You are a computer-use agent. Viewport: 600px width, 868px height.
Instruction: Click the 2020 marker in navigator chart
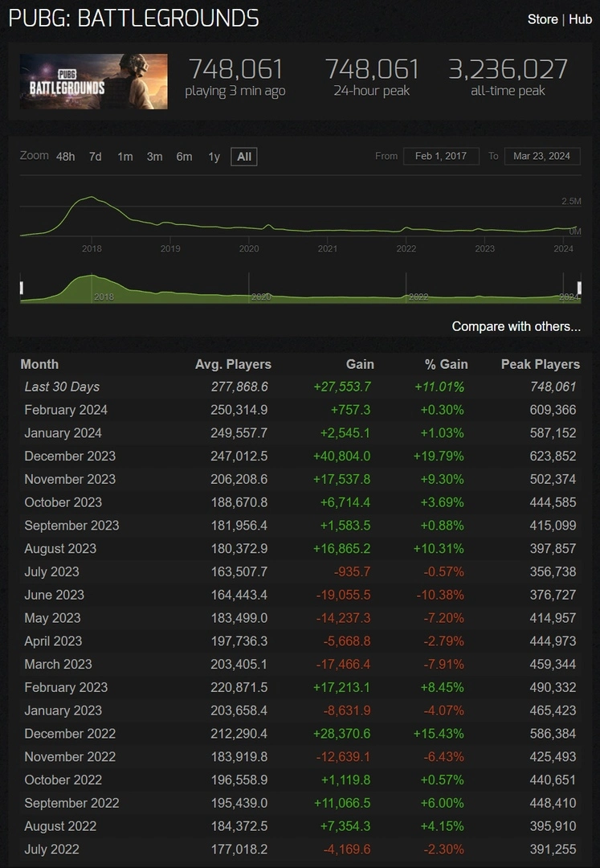pos(261,297)
